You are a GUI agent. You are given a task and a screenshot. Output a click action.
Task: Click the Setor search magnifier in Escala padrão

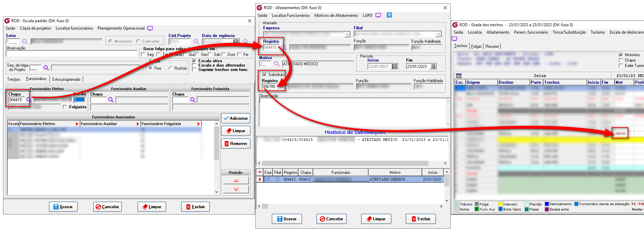pos(25,42)
